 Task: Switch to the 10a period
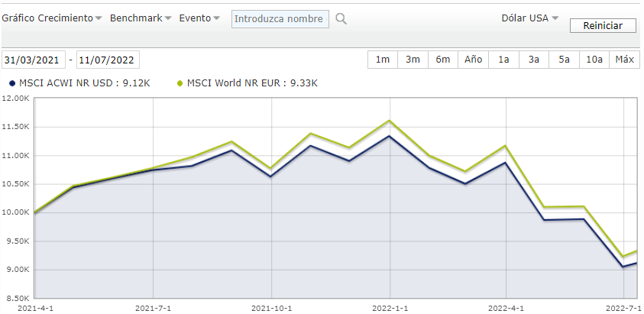(594, 60)
